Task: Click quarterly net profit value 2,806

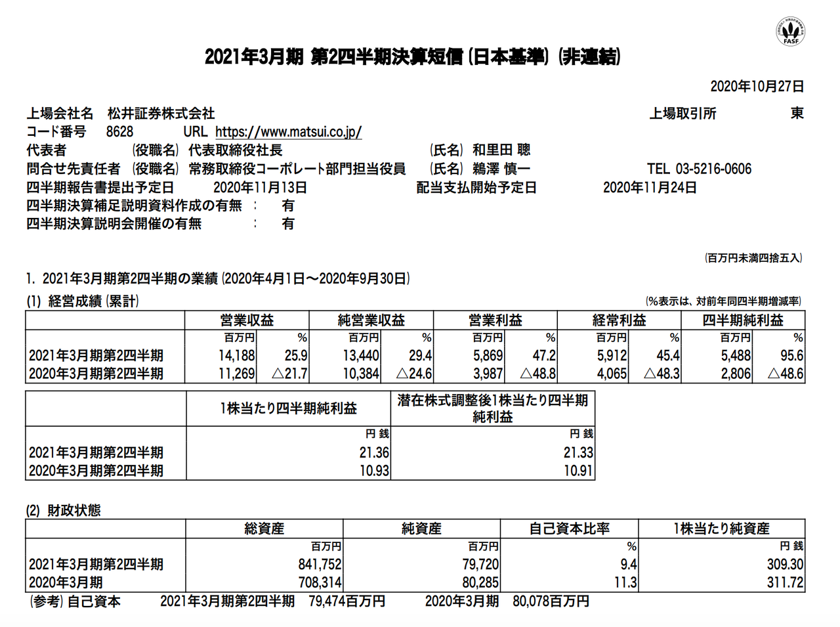Action: click(x=736, y=374)
